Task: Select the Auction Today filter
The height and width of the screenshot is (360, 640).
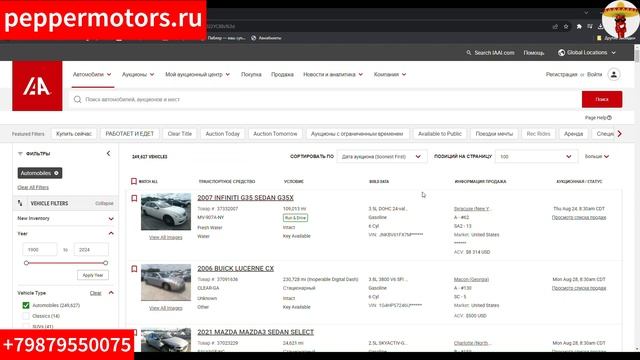Action: [x=222, y=134]
